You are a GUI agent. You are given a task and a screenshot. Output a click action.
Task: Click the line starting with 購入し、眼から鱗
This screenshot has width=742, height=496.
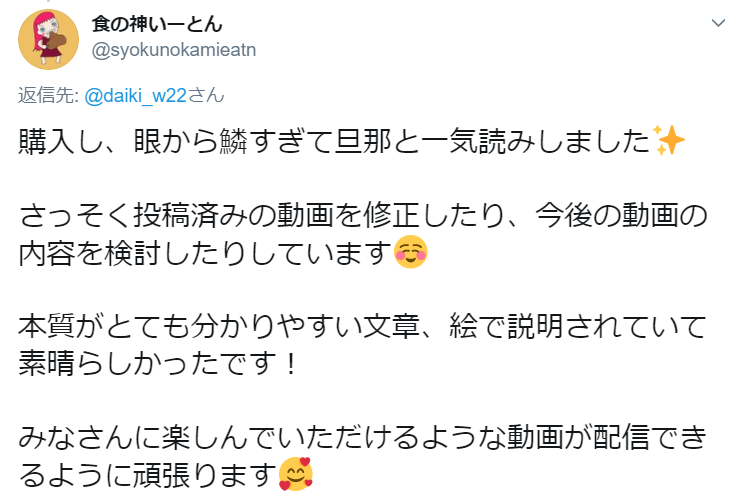351,141
